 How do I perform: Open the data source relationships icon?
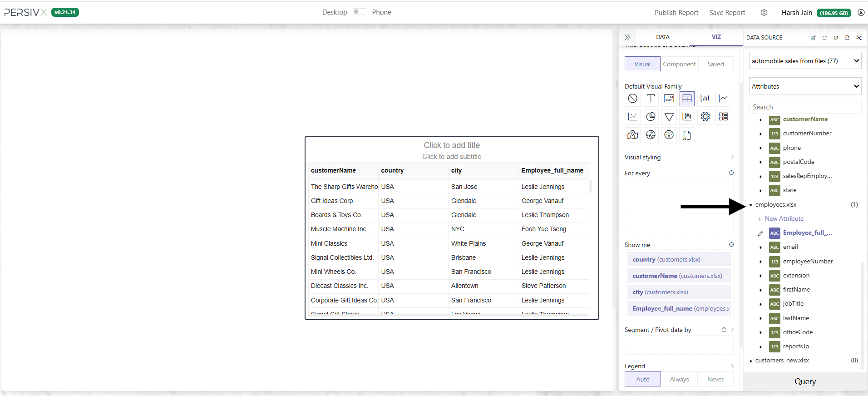(858, 38)
